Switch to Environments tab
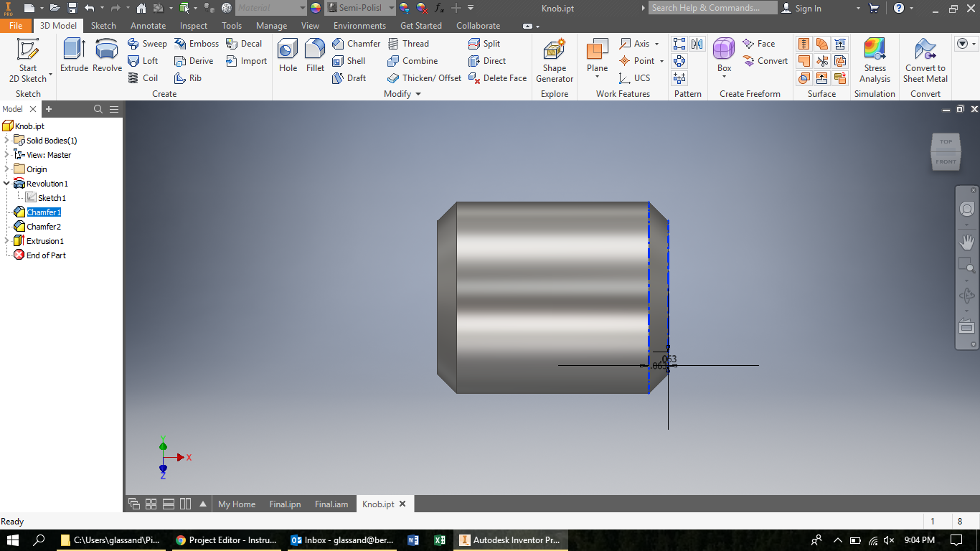This screenshot has height=551, width=980. pos(359,25)
